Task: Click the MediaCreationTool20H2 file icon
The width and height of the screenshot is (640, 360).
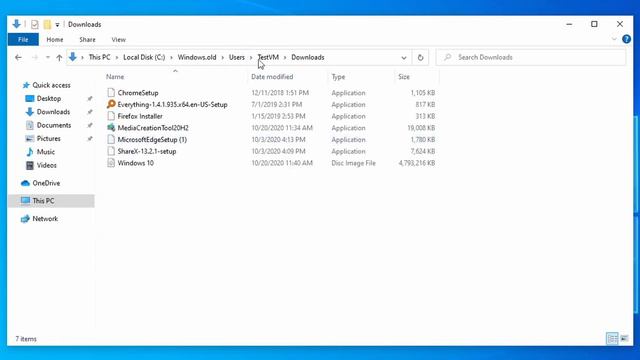Action: pyautogui.click(x=111, y=128)
